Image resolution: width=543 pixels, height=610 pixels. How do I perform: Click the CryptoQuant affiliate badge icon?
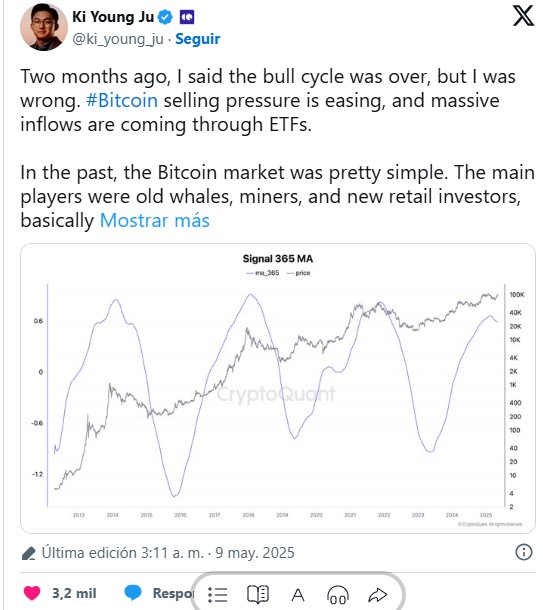[187, 17]
